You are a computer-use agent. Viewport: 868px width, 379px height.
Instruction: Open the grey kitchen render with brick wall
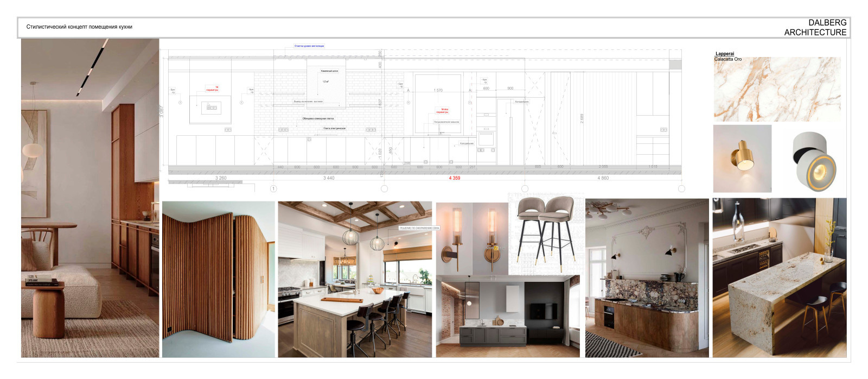pyautogui.click(x=507, y=316)
